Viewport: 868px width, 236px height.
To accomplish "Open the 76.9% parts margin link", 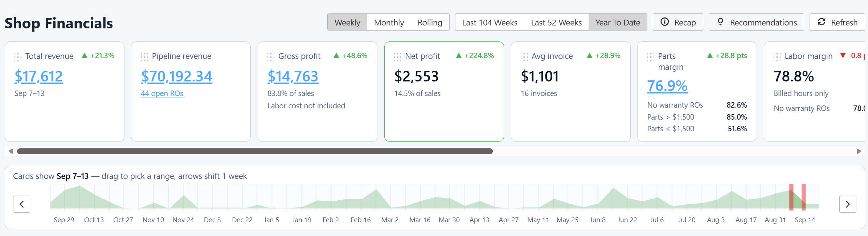I will coord(667,86).
